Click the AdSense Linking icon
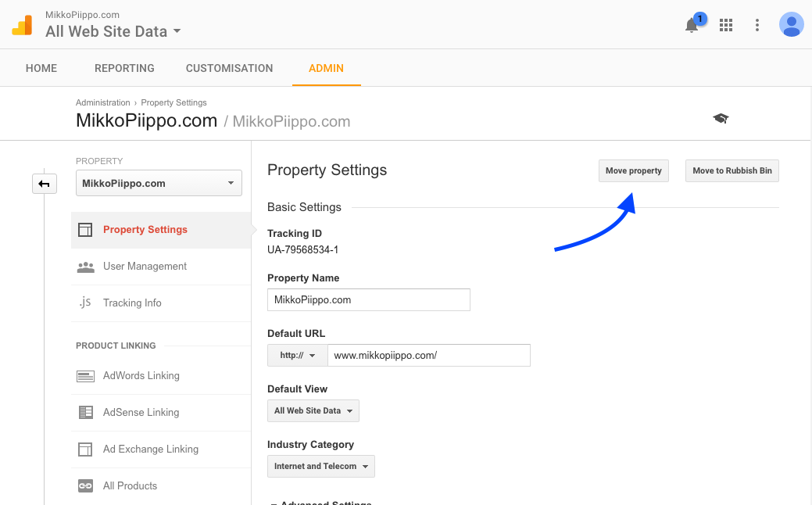 point(85,412)
